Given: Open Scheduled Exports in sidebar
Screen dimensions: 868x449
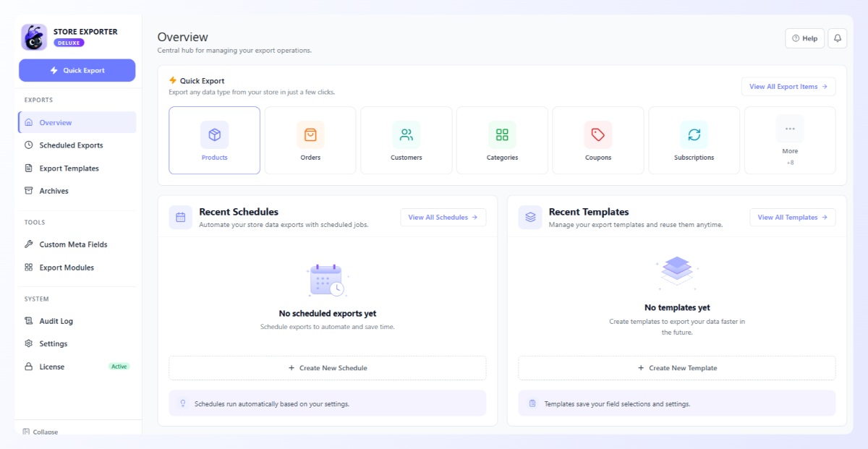Looking at the screenshot, I should click(x=77, y=145).
